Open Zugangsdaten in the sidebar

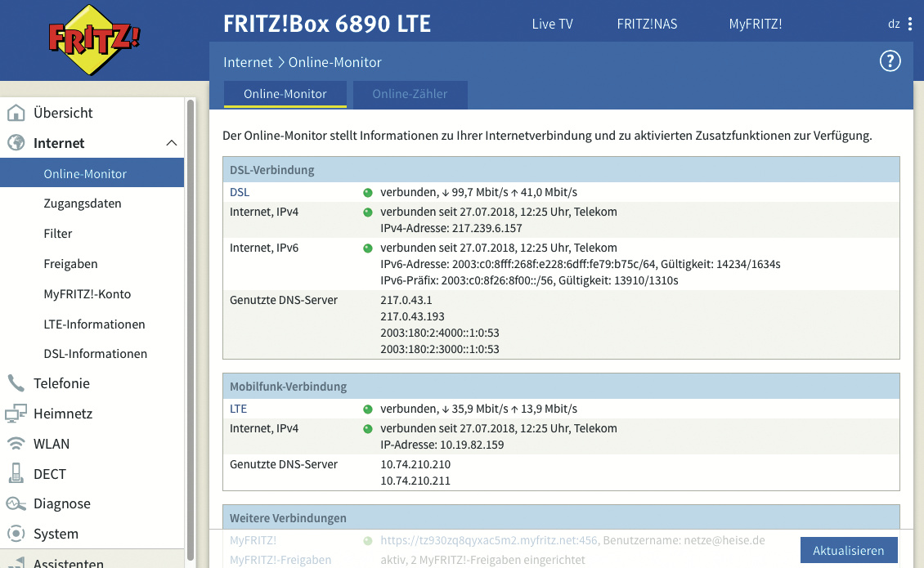coord(83,203)
